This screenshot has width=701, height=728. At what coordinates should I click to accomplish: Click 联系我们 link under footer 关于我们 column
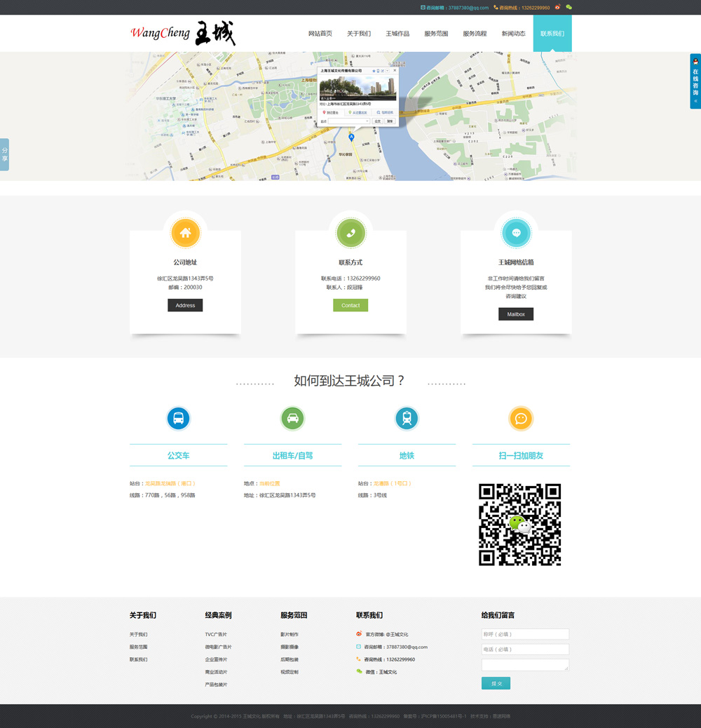[x=138, y=659]
